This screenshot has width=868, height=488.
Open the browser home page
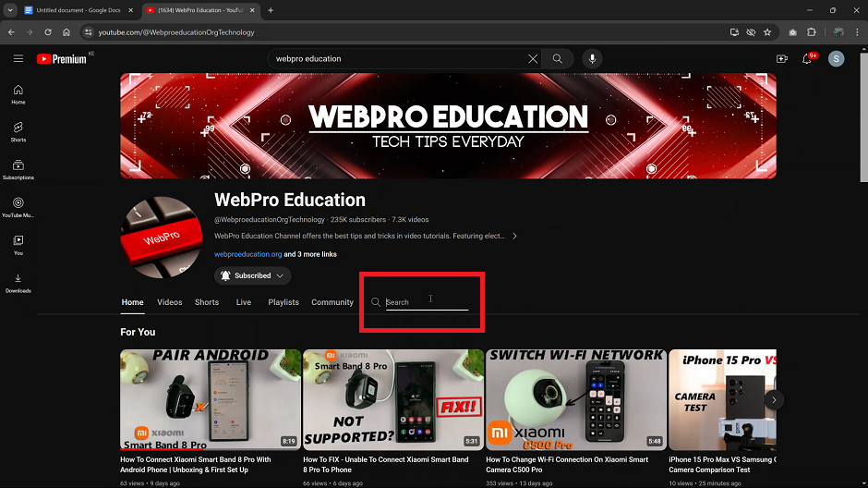click(x=66, y=32)
